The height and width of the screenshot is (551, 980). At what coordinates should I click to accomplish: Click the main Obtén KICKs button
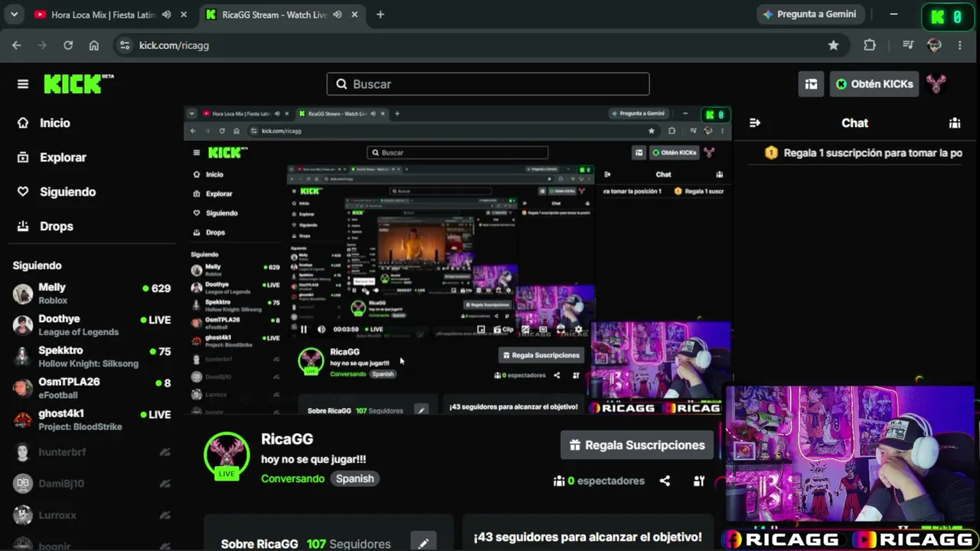(874, 84)
